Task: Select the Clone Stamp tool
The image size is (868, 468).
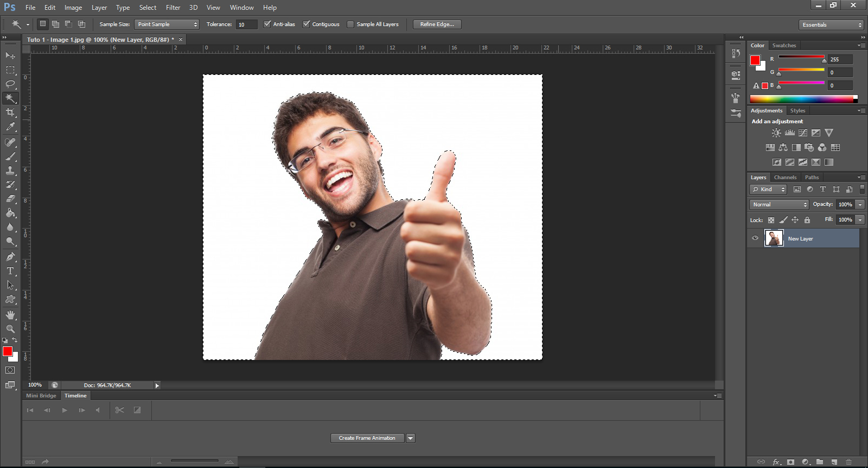Action: pyautogui.click(x=10, y=170)
